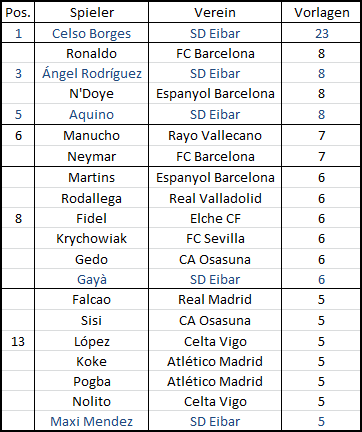Select the Real Madrid club cell
This screenshot has width=362, height=432.
215,299
